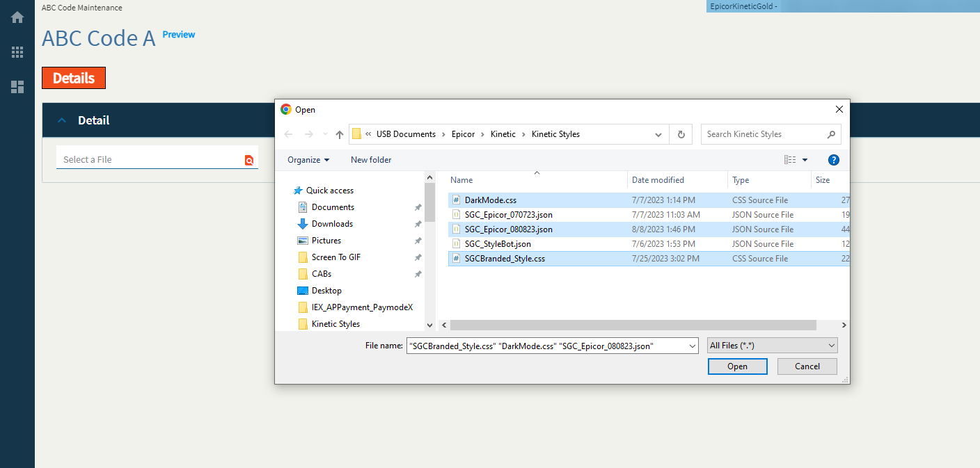980x468 pixels.
Task: Click the Desktop monitor icon
Action: point(303,291)
